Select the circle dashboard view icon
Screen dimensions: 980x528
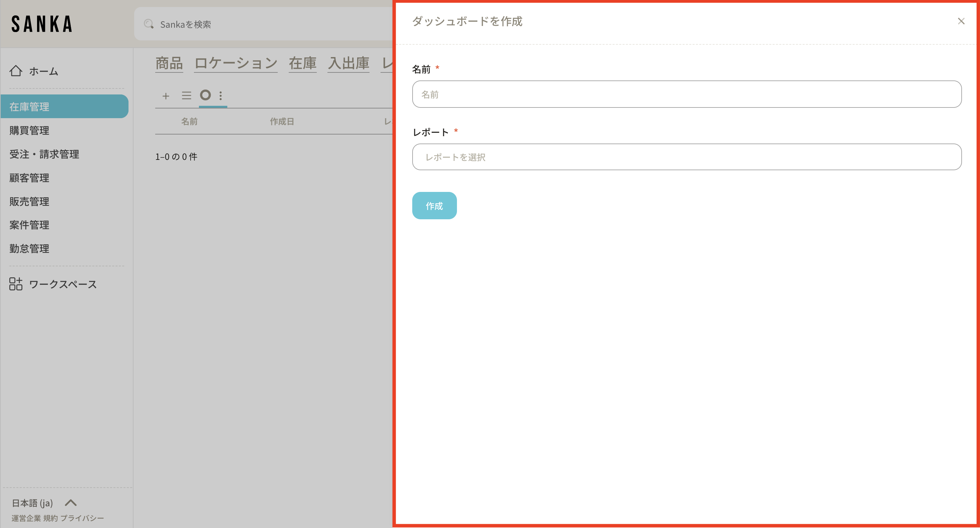point(205,95)
